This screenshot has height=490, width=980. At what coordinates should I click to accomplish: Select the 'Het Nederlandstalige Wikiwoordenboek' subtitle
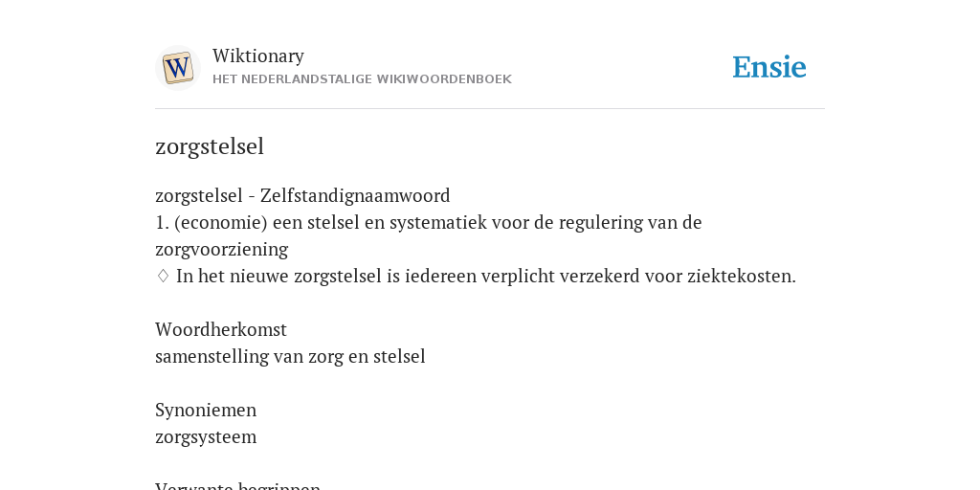point(362,79)
